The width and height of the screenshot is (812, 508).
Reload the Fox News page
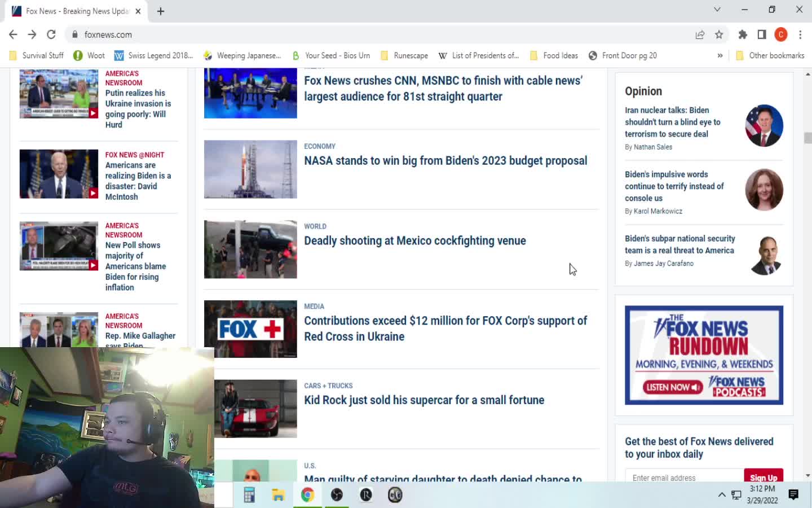[x=51, y=34]
